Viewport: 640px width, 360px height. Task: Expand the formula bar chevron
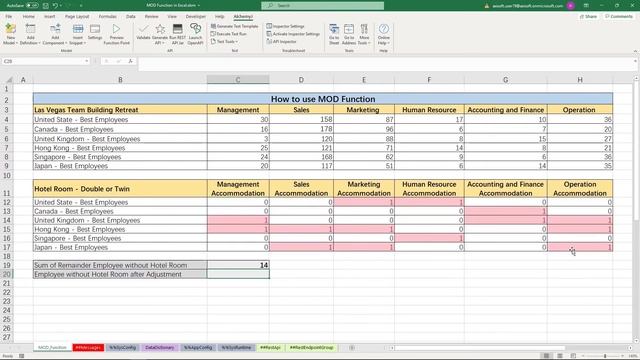[636, 61]
